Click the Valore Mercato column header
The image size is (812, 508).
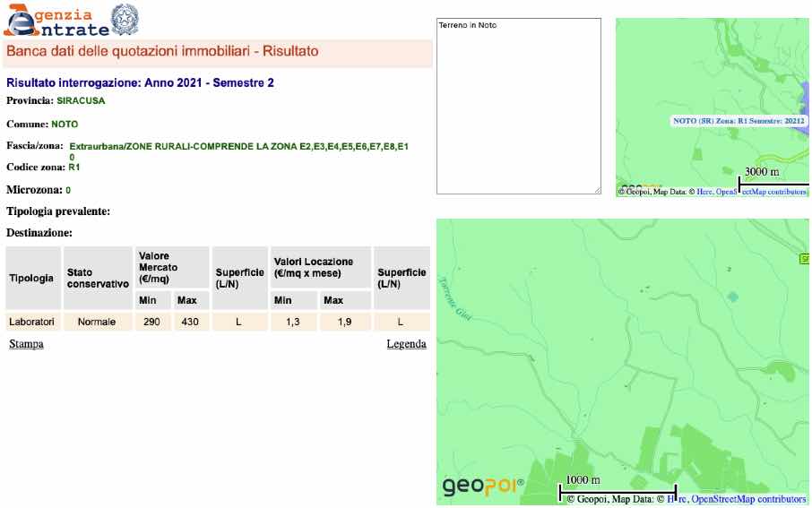(x=159, y=267)
